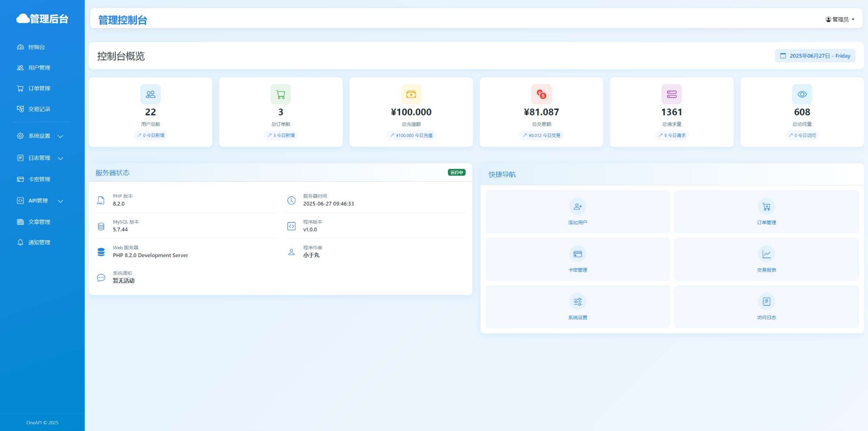Image resolution: width=868 pixels, height=431 pixels.
Task: Click the eye icon on total visits card
Action: pos(802,95)
